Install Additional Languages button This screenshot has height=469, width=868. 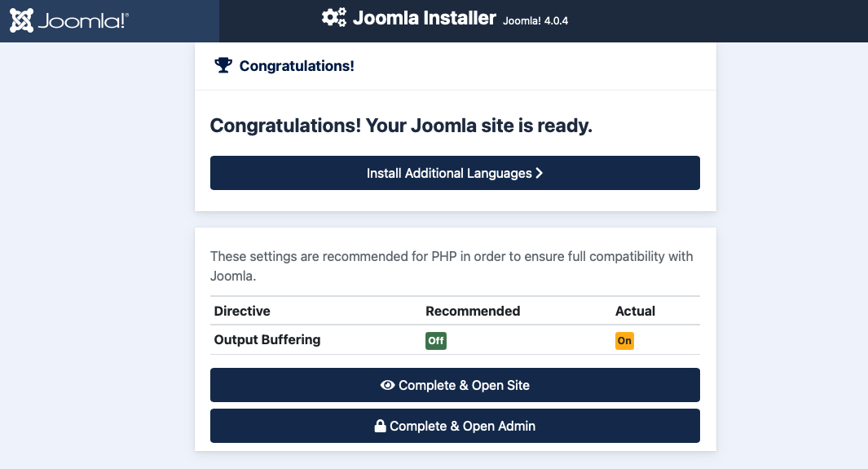455,173
